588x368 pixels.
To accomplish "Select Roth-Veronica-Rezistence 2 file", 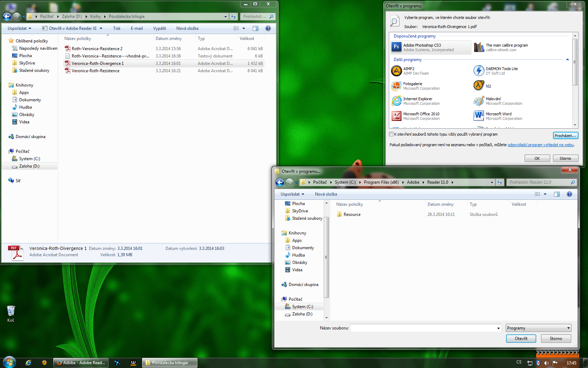I will pyautogui.click(x=164, y=49).
